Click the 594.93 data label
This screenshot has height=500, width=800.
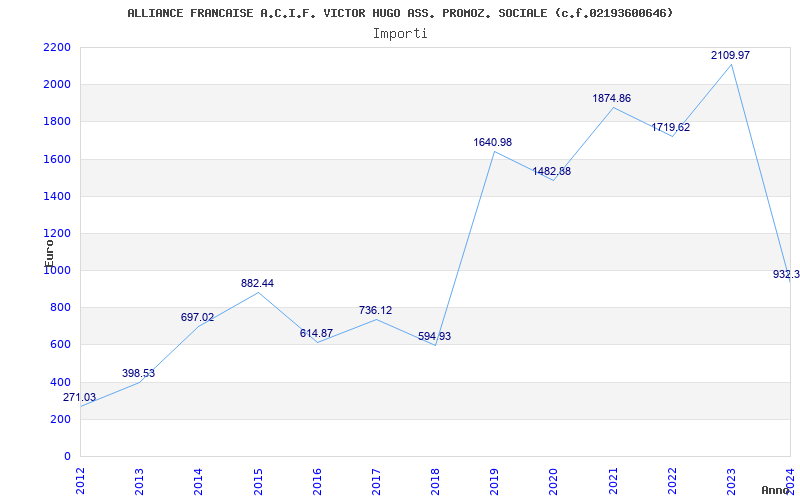(x=435, y=337)
